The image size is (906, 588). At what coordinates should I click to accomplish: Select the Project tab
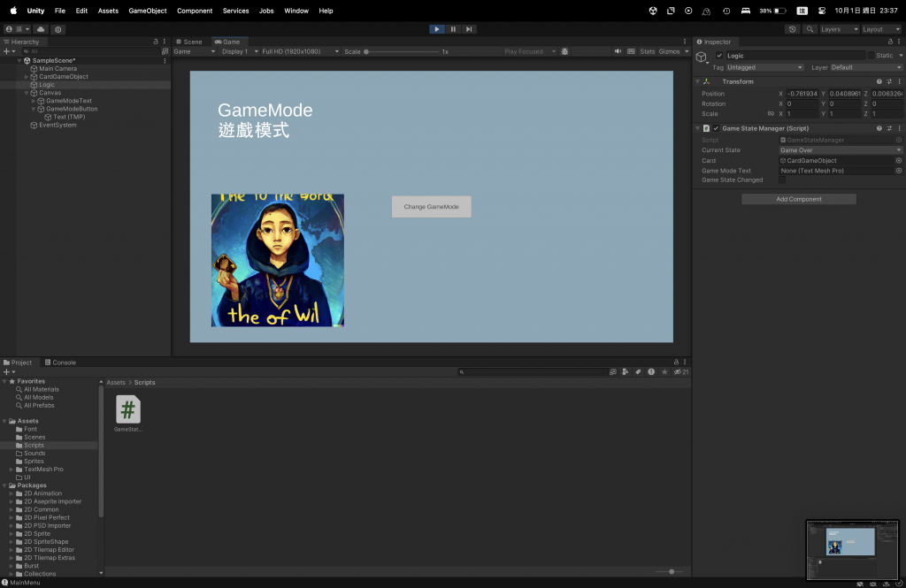coord(18,363)
